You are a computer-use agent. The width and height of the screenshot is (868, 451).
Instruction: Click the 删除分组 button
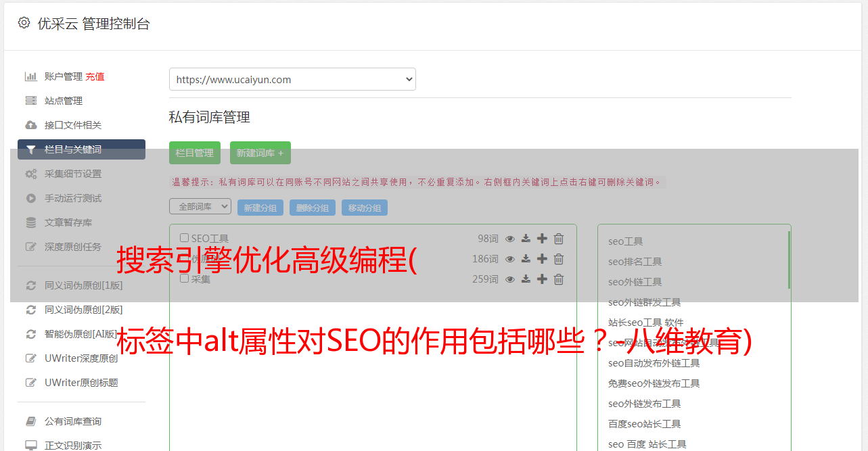[313, 208]
